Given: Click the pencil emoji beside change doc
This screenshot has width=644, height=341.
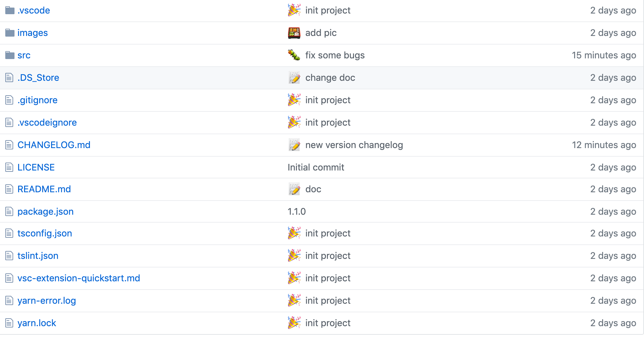Looking at the screenshot, I should coord(294,77).
